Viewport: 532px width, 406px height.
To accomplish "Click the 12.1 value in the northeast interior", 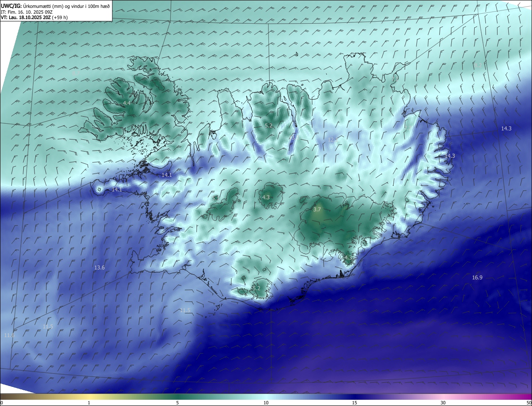I will point(333,140).
